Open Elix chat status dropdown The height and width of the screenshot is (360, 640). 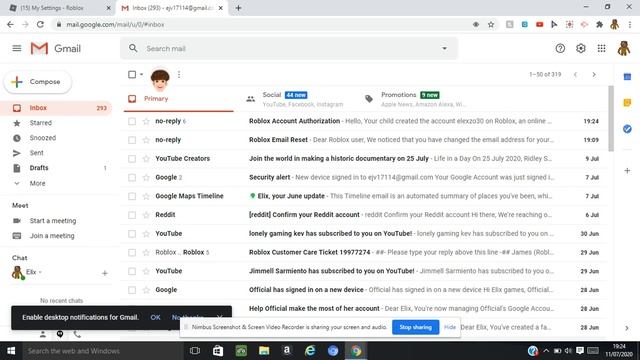point(40,272)
